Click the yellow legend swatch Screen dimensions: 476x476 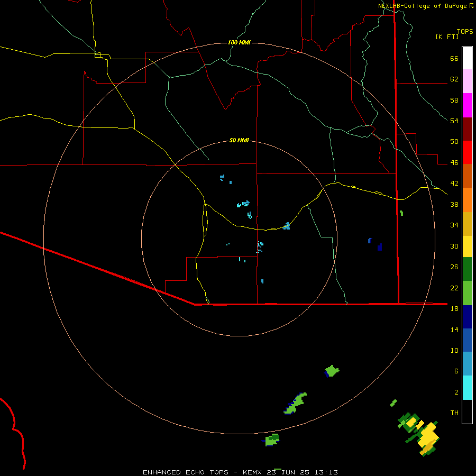pyautogui.click(x=467, y=246)
